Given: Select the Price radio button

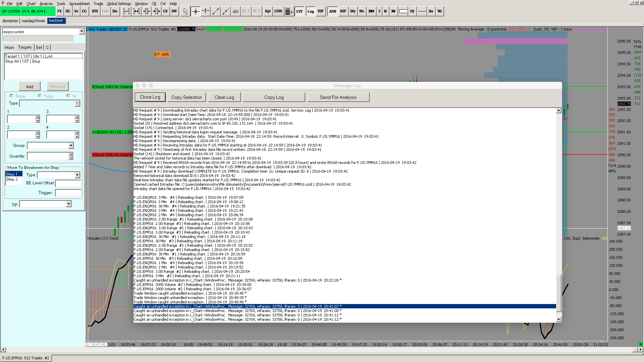Looking at the screenshot, I should coord(12,96).
